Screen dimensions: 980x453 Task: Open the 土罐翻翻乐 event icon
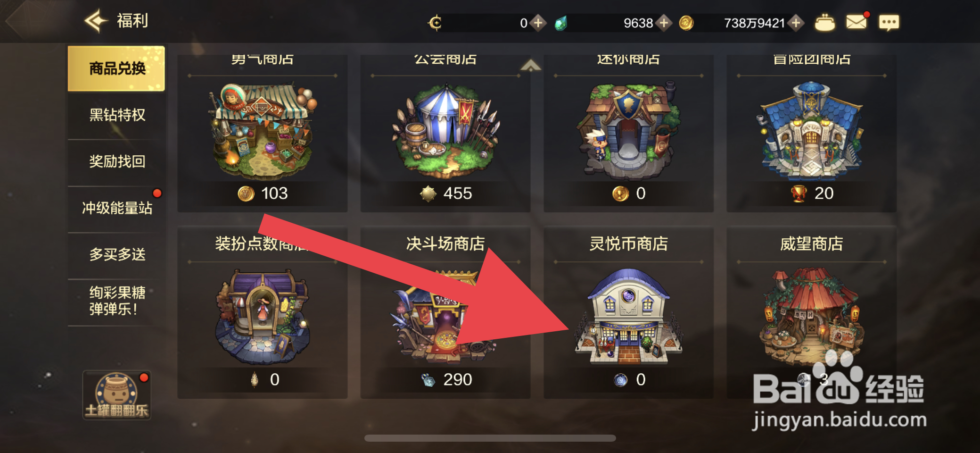pyautogui.click(x=117, y=395)
